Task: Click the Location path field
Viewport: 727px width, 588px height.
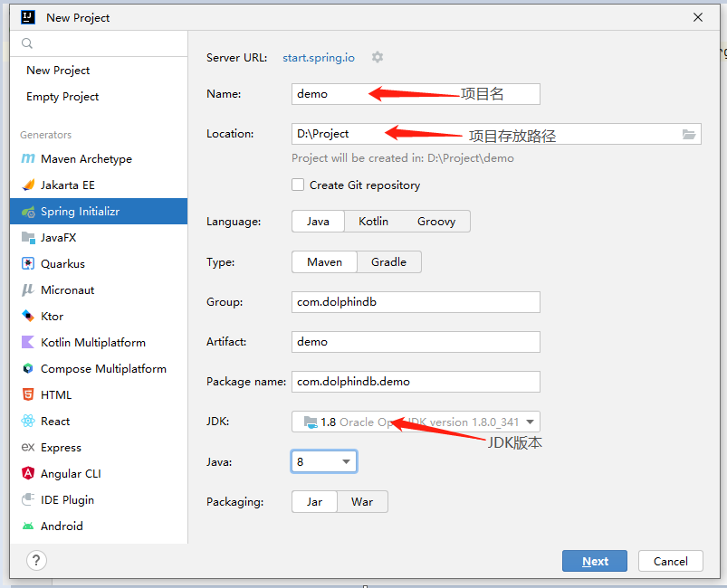Action: 496,134
